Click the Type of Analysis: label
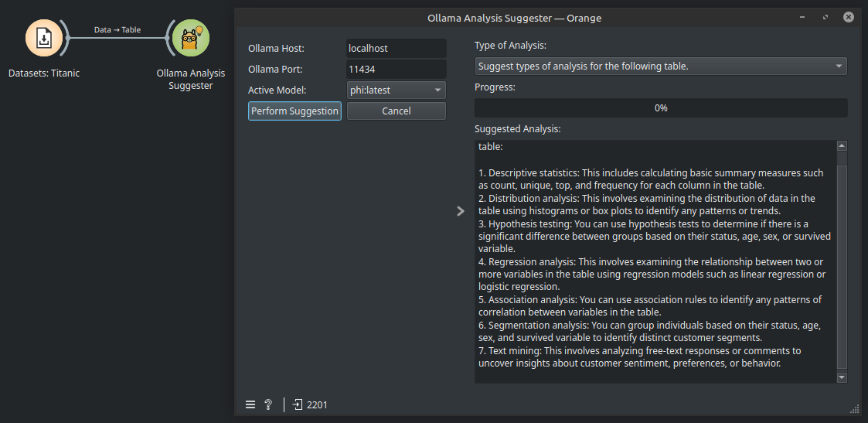The height and width of the screenshot is (423, 868). [x=510, y=46]
